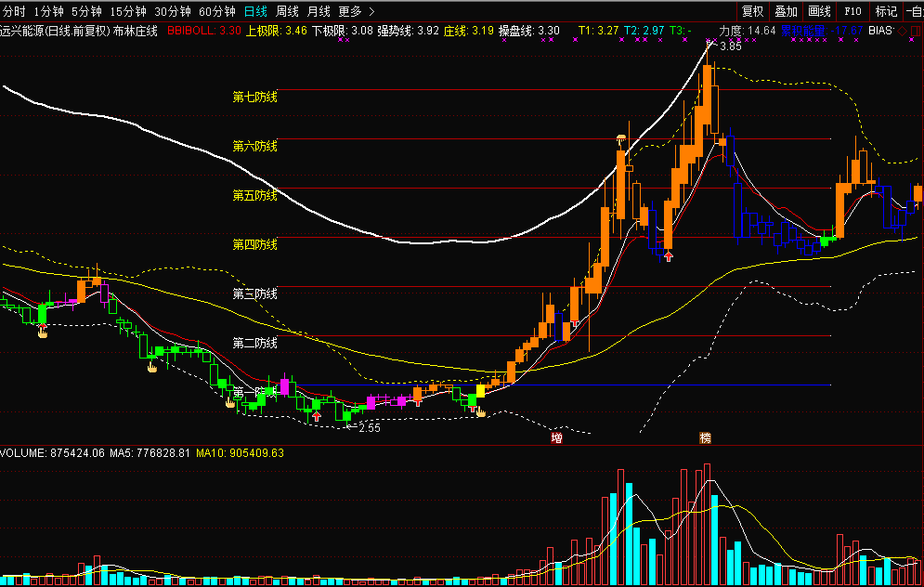Click the 下极限: 3.08 indicator label

click(x=343, y=31)
